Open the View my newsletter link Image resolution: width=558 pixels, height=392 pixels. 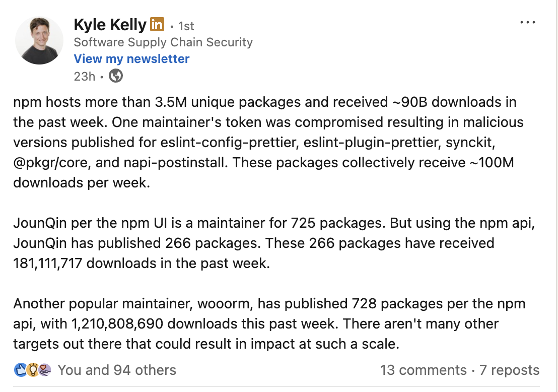click(x=131, y=58)
